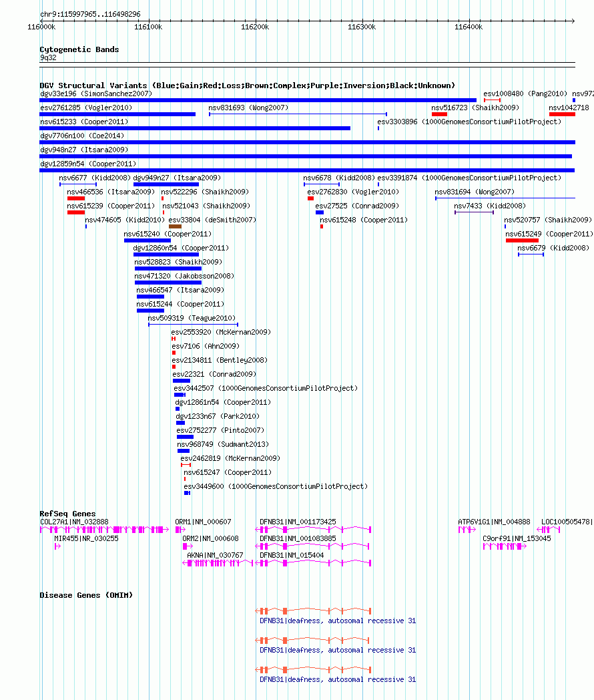Click the dgv33e196 (SimonSanchez2007) variant label
The height and width of the screenshot is (700, 594).
96,94
